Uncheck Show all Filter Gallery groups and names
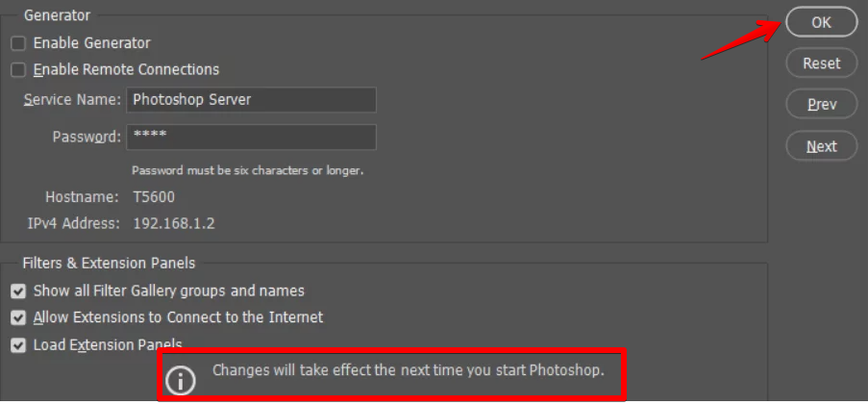868x405 pixels. pos(18,291)
